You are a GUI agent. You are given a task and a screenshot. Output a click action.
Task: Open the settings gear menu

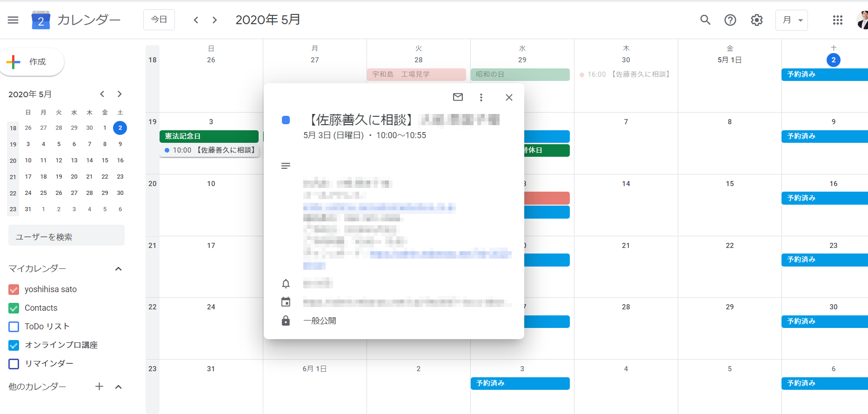pos(757,20)
